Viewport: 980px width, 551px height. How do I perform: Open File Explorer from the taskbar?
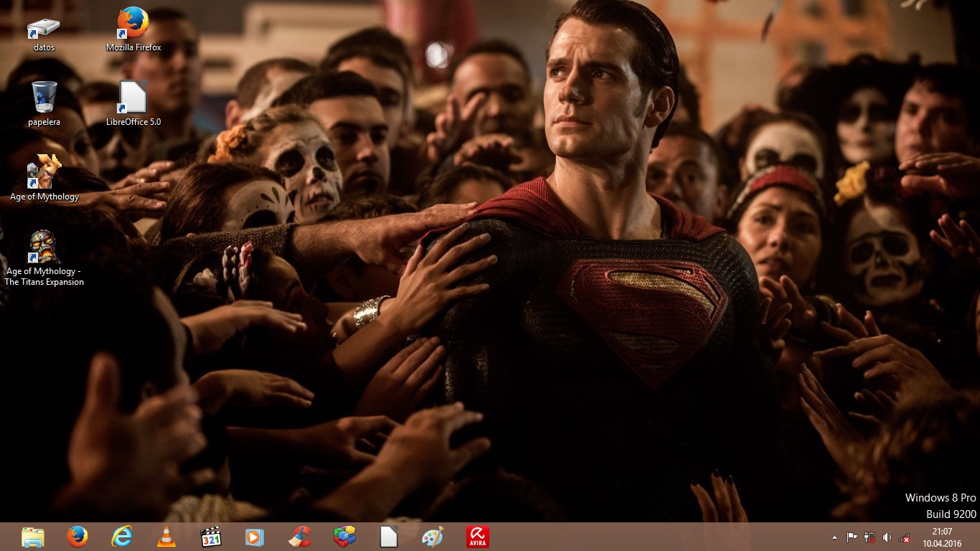tap(33, 537)
